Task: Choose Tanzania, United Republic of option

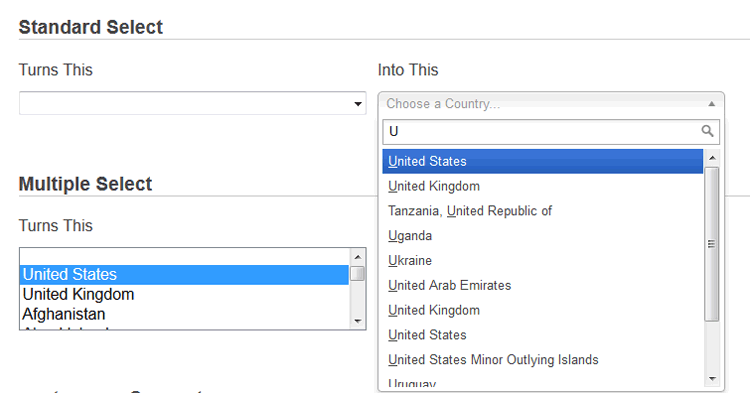Action: tap(543, 211)
